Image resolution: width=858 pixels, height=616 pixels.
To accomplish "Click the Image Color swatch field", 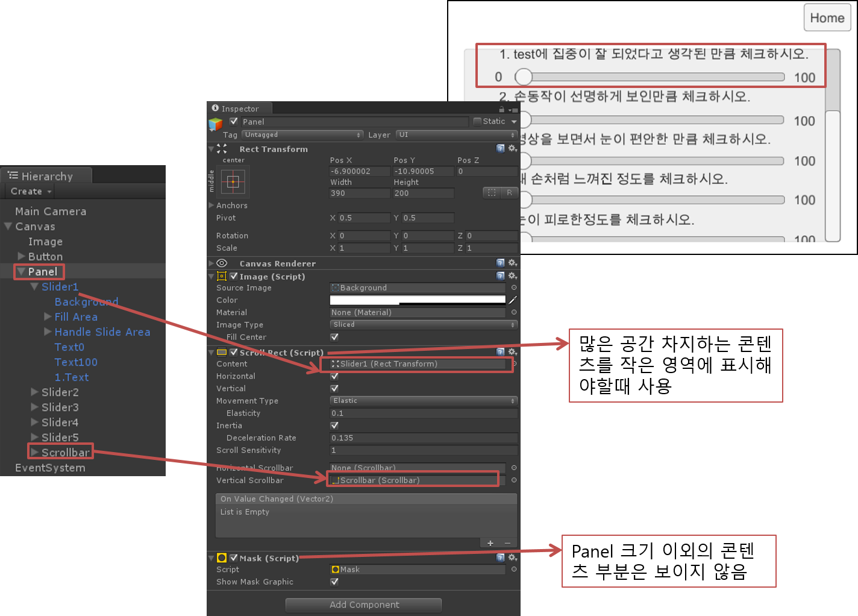I will [418, 300].
